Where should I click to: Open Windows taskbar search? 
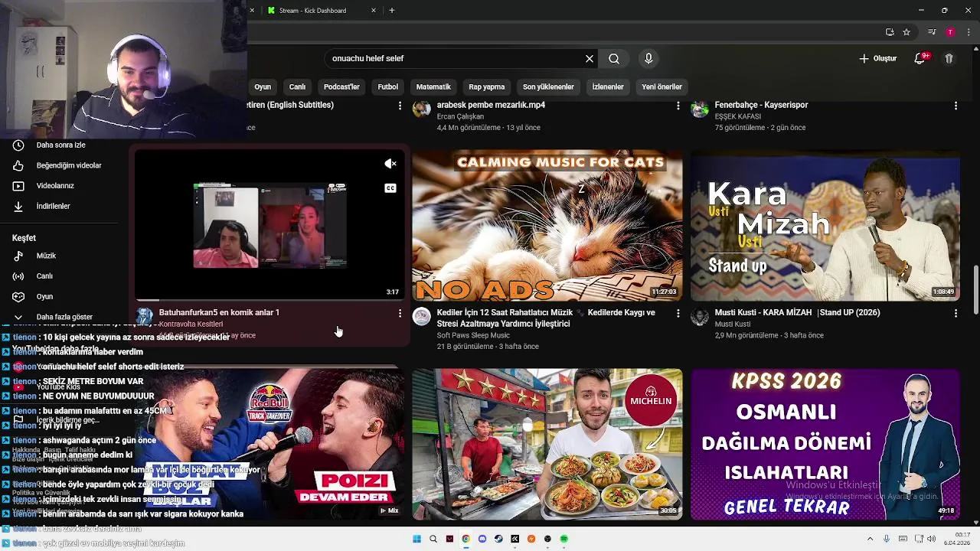433,539
